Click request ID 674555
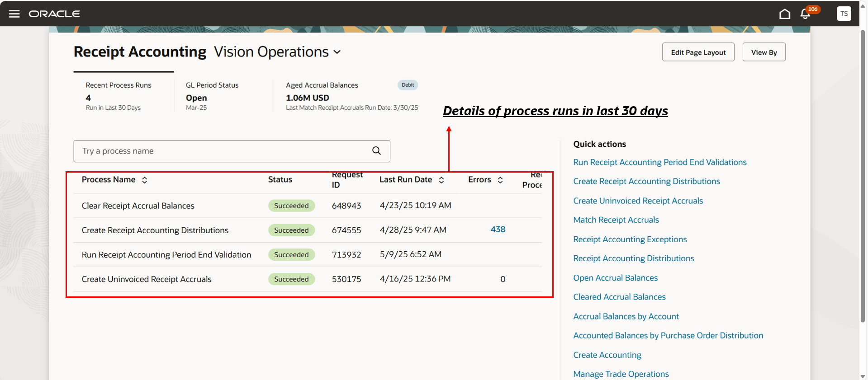 pyautogui.click(x=346, y=230)
